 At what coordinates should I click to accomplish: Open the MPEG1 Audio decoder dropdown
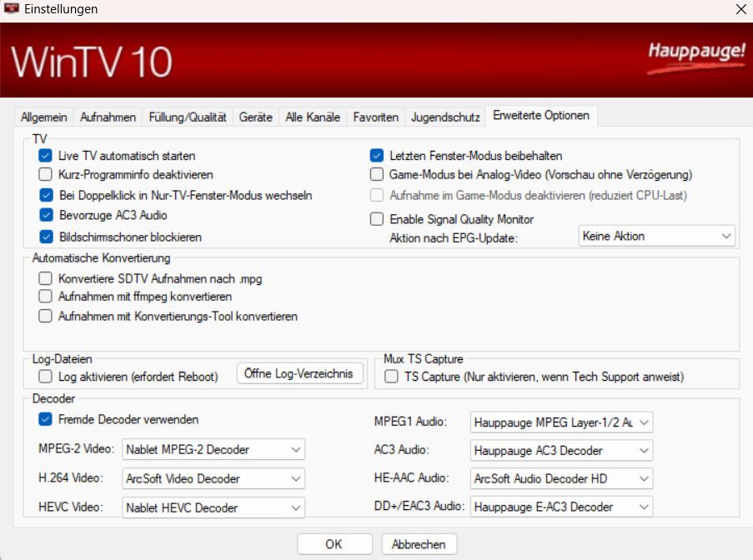coord(561,422)
